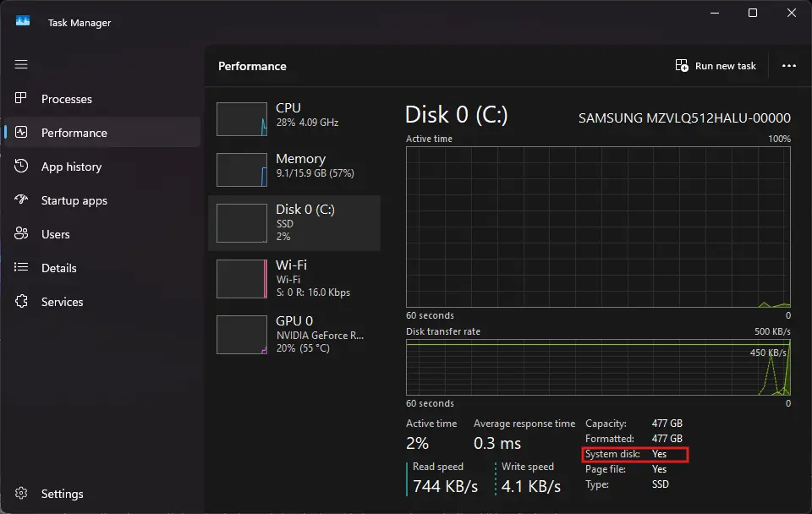
Task: Select CPU 28% 4.09 GHz entry
Action: (294, 119)
